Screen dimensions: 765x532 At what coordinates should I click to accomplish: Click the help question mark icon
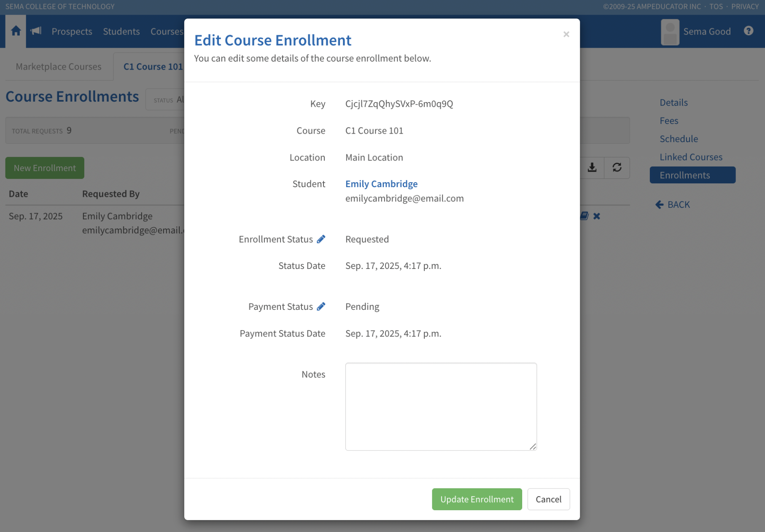click(749, 31)
